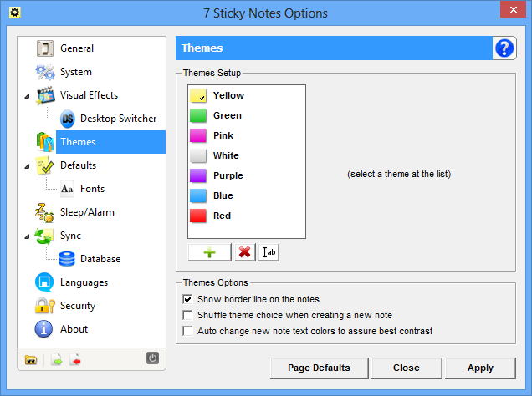
Task: Click the title bar gear app icon
Action: click(15, 13)
